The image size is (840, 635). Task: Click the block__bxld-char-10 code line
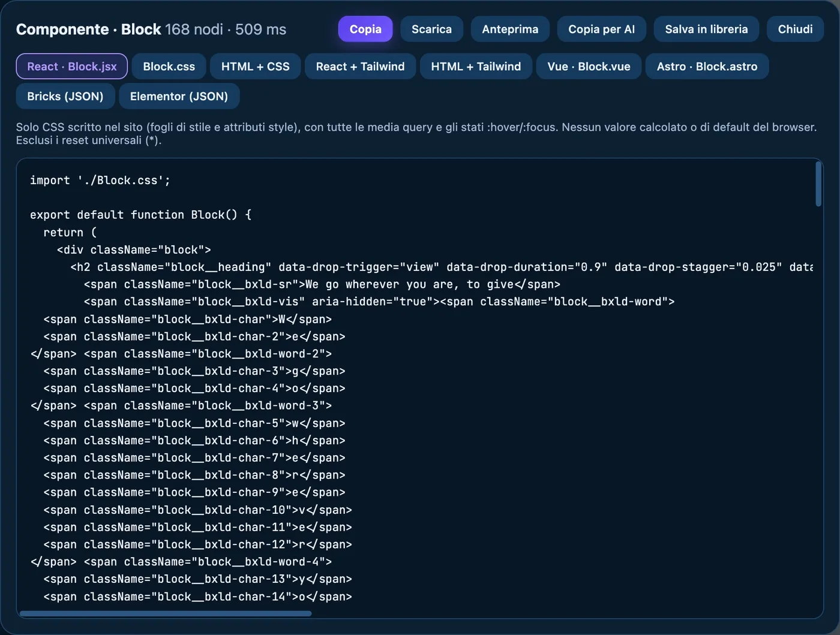point(197,510)
